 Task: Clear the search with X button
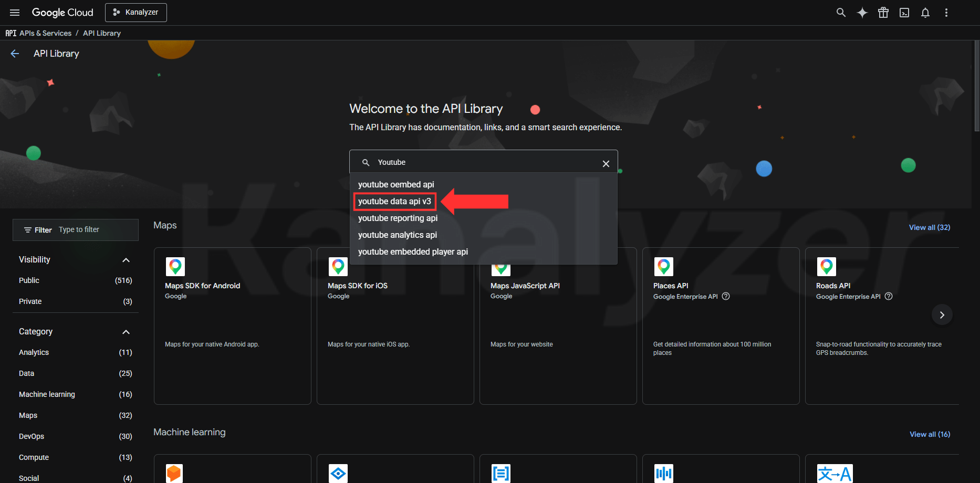tap(606, 164)
